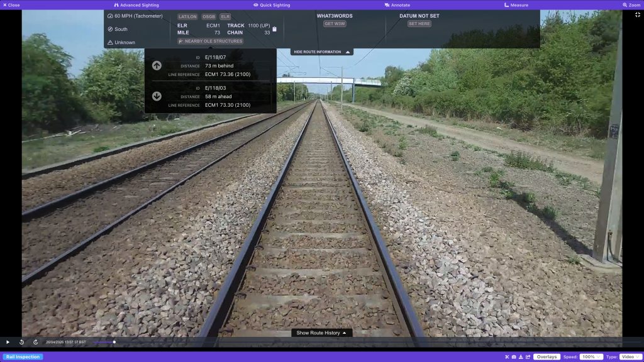Take snapshot with camera icon
The image size is (644, 362).
tap(514, 357)
